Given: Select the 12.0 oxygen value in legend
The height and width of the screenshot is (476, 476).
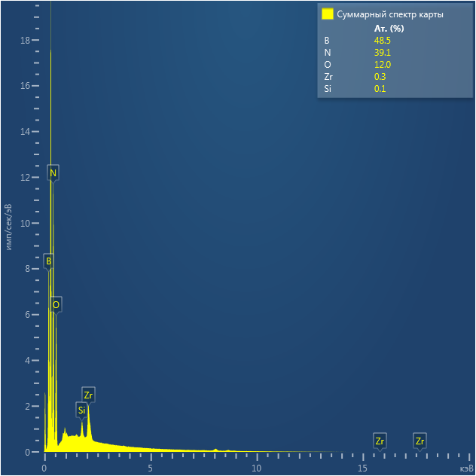Looking at the screenshot, I should point(382,65).
